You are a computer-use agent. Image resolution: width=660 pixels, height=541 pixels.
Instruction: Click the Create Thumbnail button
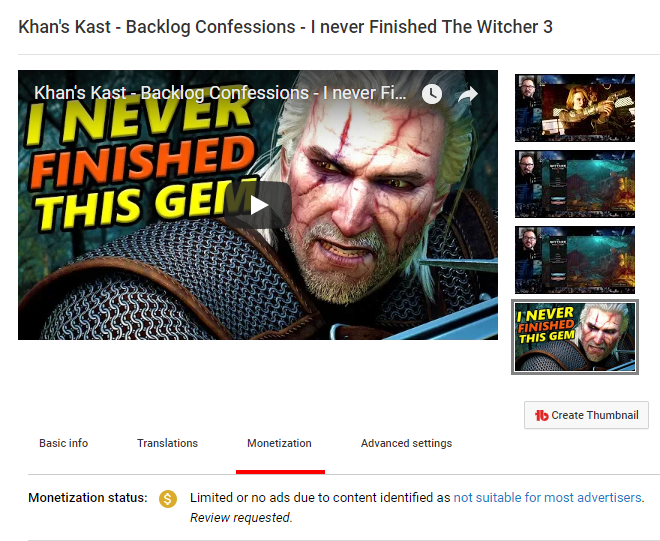point(586,415)
